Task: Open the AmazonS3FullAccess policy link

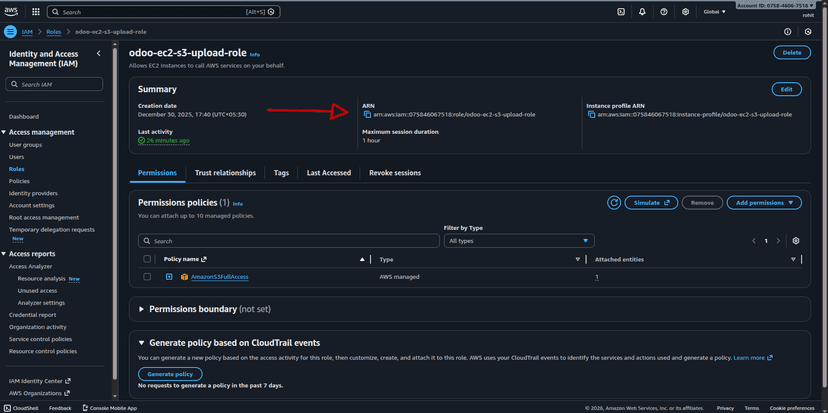Action: pos(220,277)
